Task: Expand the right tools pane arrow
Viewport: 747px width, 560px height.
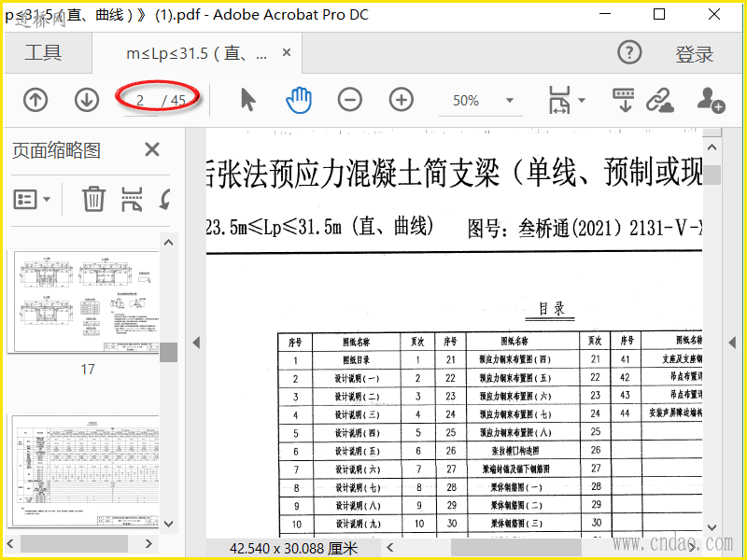Action: (x=733, y=343)
